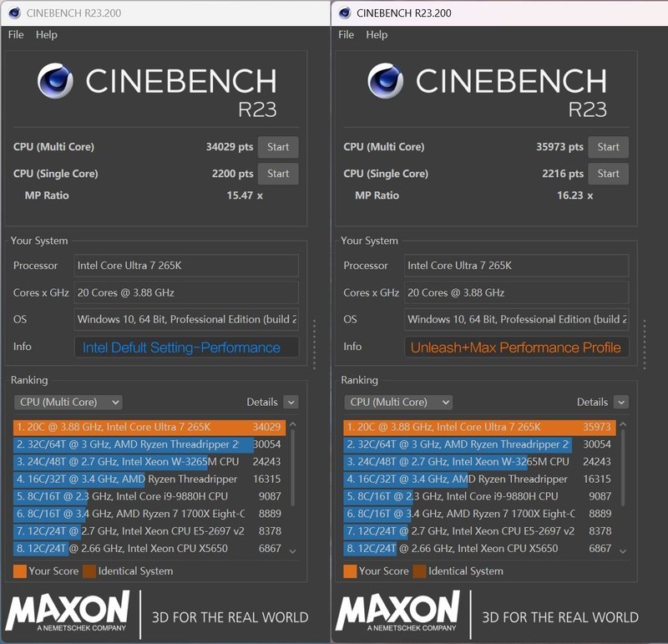Click the Maxon logo in left window
Image resolution: width=668 pixels, height=644 pixels.
pyautogui.click(x=68, y=612)
